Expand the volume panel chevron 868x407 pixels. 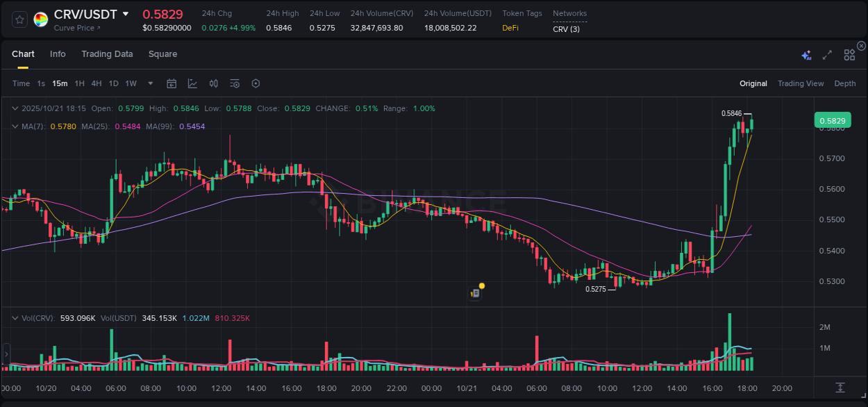point(15,317)
